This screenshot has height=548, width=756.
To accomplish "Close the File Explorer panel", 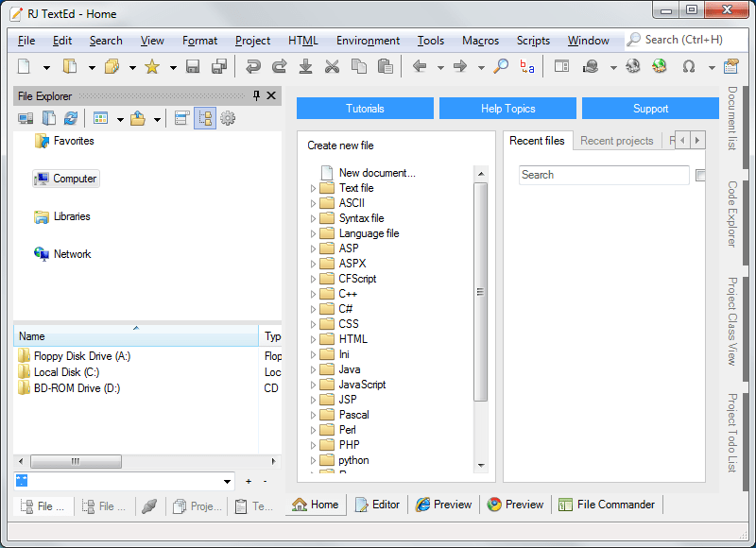I will click(x=271, y=95).
